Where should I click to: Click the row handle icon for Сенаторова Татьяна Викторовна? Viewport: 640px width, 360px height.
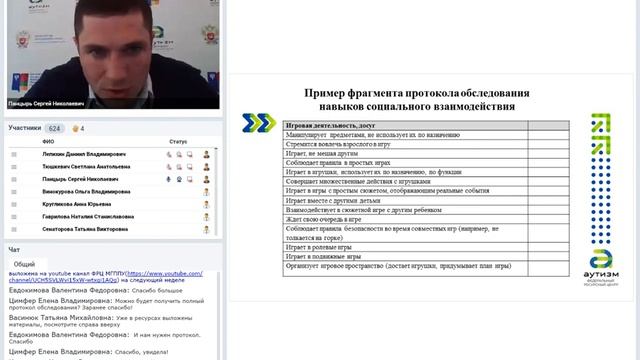coord(14,229)
